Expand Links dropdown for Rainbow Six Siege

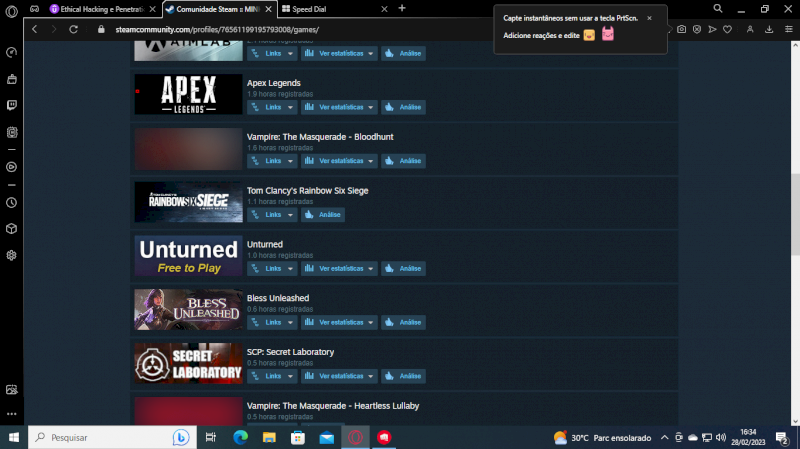(272, 215)
